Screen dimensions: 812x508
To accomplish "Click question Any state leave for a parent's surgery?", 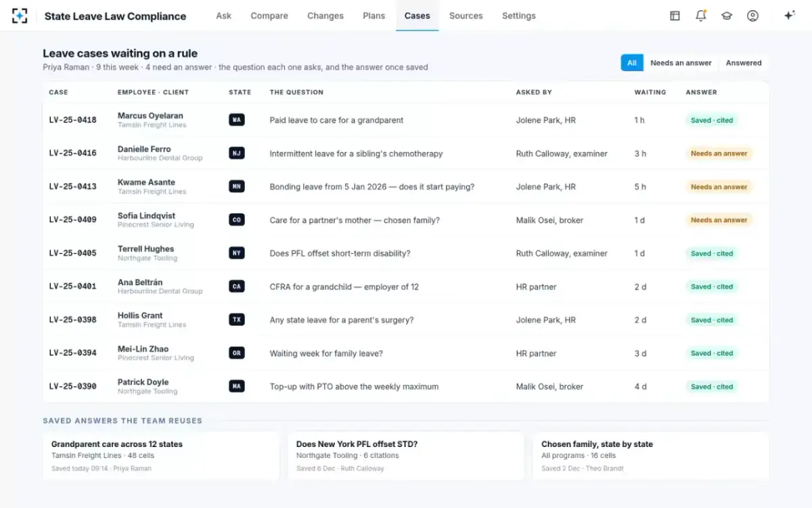I will pos(342,320).
